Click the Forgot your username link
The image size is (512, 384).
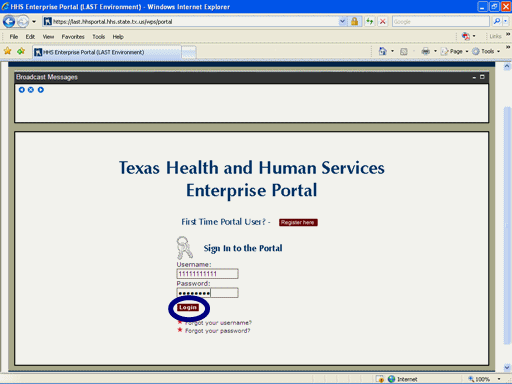pos(218,323)
